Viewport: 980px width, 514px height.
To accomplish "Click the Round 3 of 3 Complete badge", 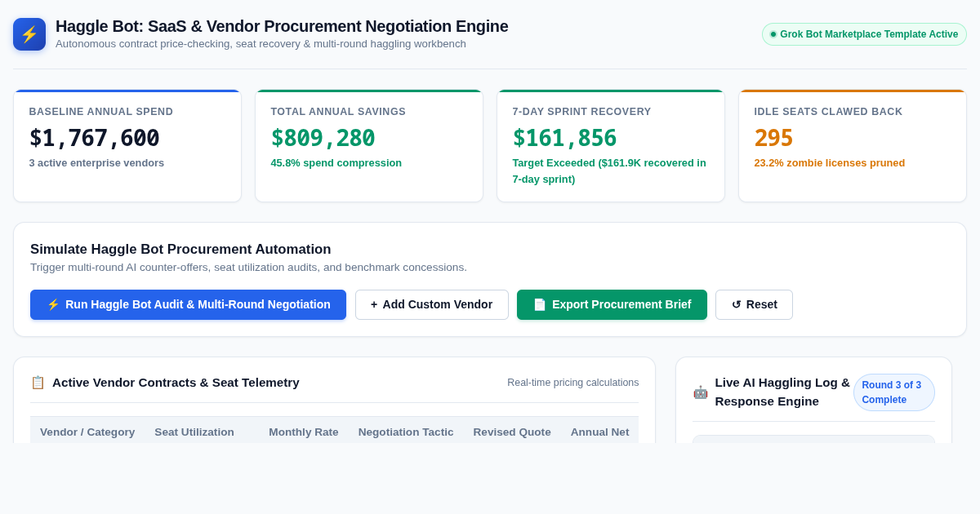I will click(x=894, y=392).
